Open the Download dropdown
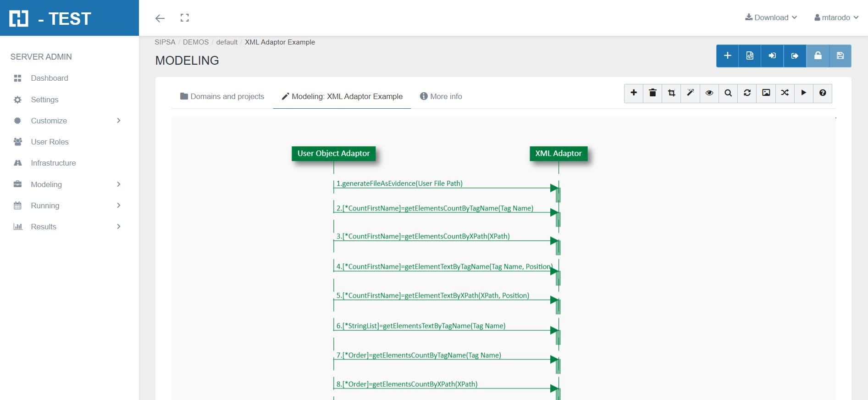Image resolution: width=868 pixels, height=400 pixels. point(771,17)
